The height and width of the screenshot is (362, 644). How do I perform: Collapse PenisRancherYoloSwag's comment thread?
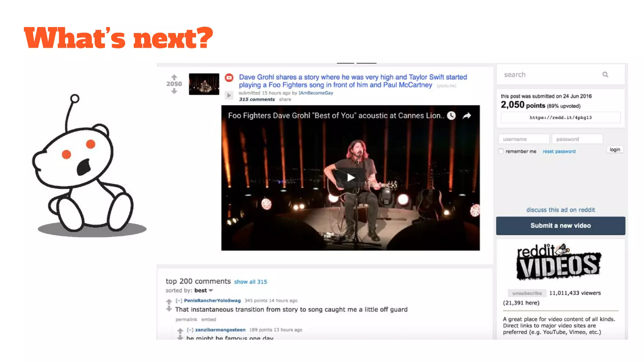pos(179,301)
